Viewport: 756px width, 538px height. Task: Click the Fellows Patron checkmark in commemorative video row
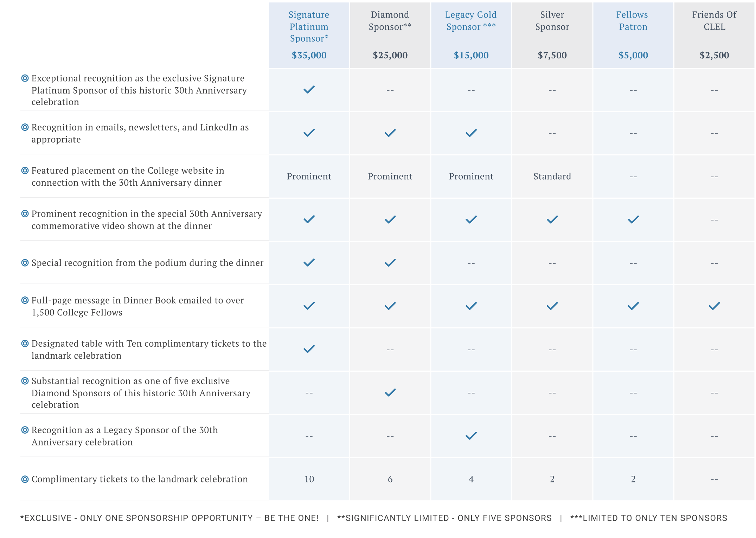coord(633,219)
